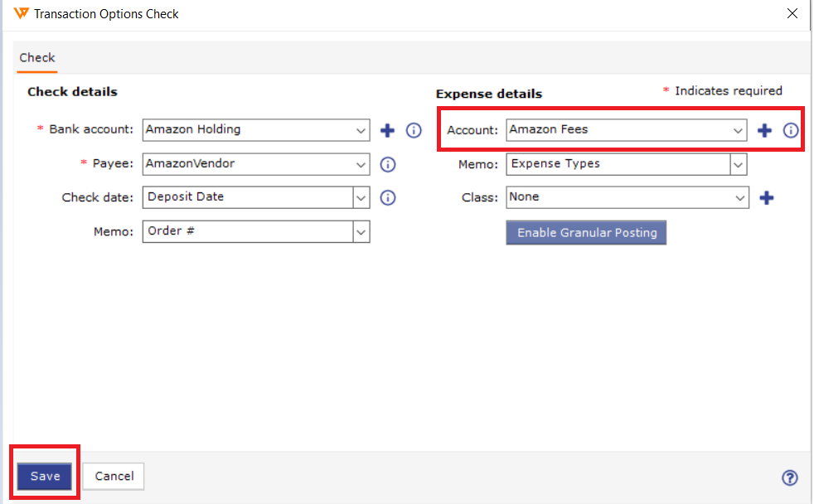Click the info icon next to Payee

click(388, 164)
